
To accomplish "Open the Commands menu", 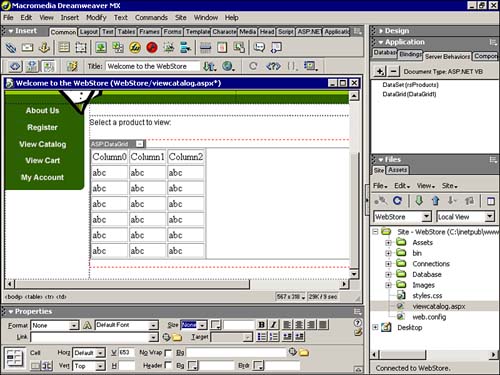I will pos(151,18).
